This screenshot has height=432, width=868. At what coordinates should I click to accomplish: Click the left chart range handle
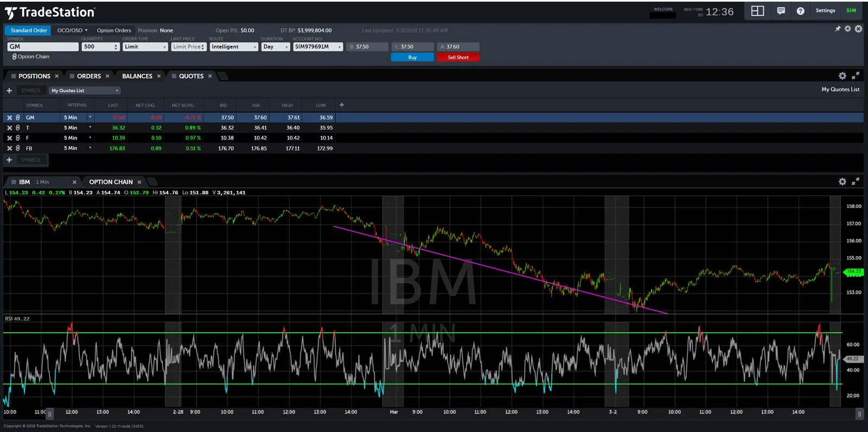point(50,414)
